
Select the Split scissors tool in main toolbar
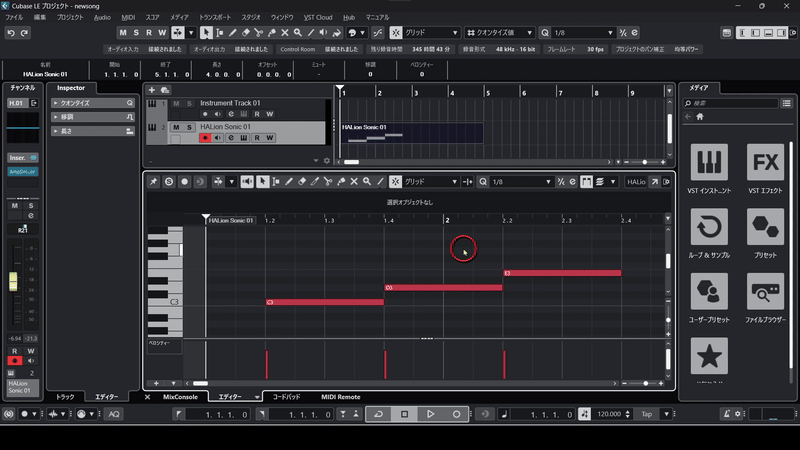pos(259,33)
